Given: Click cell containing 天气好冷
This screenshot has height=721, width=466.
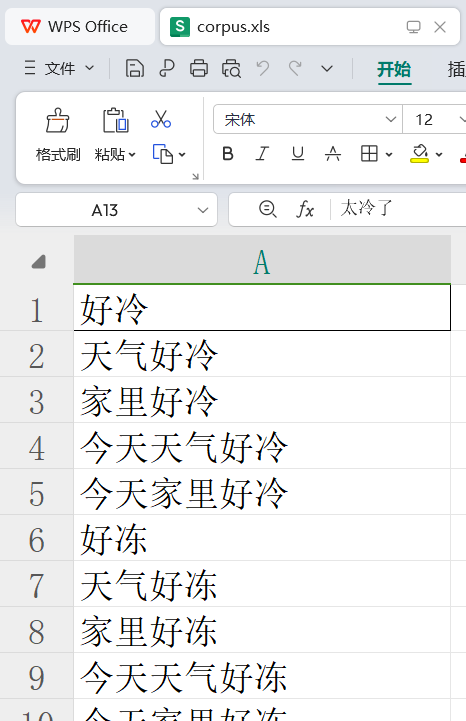Looking at the screenshot, I should tap(262, 354).
